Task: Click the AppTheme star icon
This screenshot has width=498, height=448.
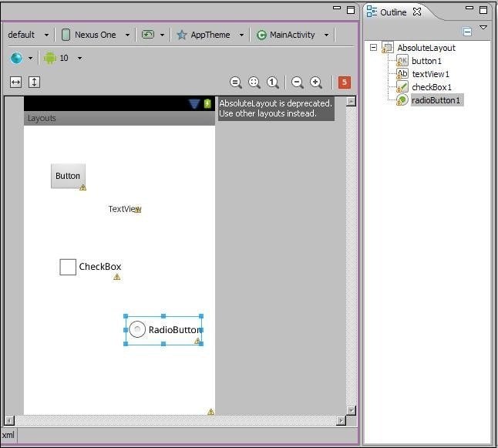Action: (x=182, y=35)
